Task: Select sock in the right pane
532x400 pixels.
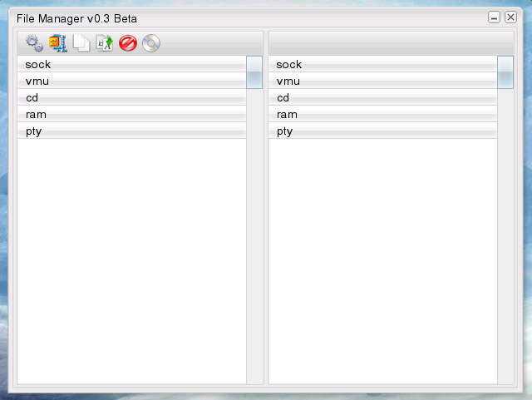Action: point(382,64)
